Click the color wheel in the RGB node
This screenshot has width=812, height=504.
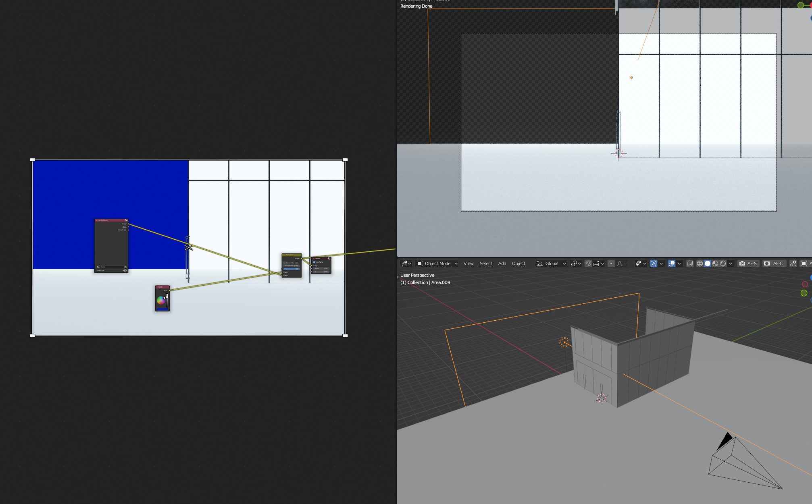(161, 301)
